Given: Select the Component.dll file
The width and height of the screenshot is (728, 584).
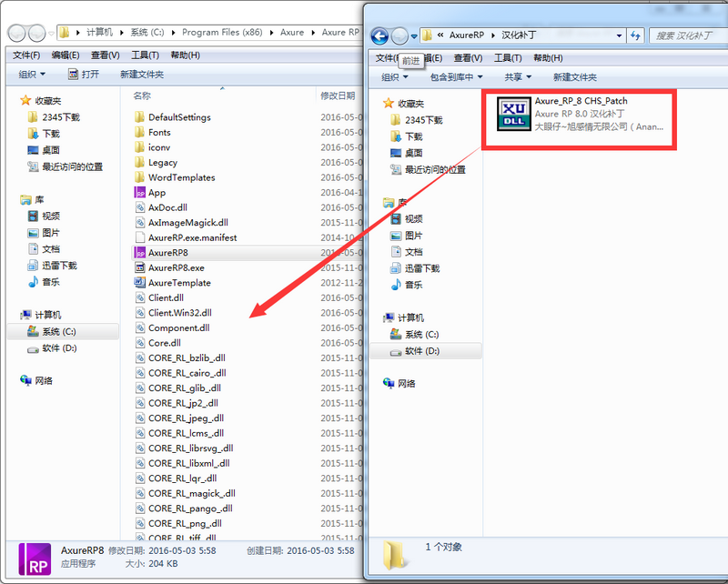Looking at the screenshot, I should (x=178, y=327).
